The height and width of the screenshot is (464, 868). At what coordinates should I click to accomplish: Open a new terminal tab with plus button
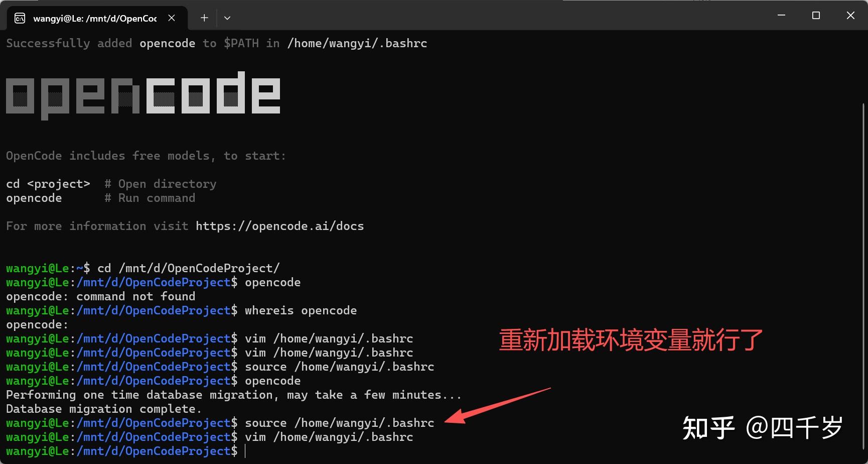(204, 18)
